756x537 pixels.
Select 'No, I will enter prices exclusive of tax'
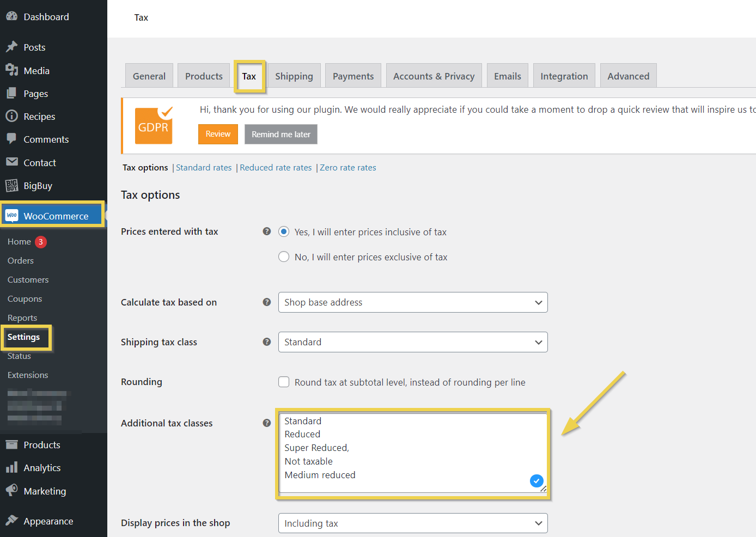point(284,257)
